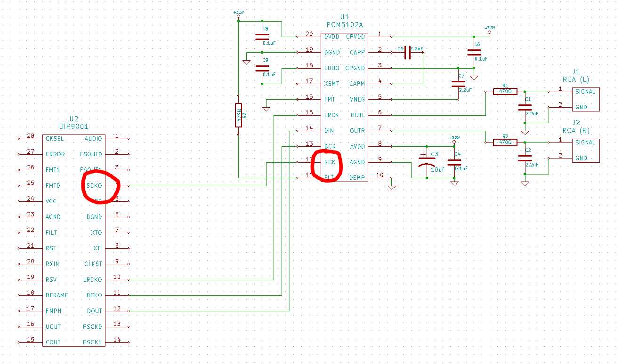Click +3.3V power symbol above R3

(238, 15)
